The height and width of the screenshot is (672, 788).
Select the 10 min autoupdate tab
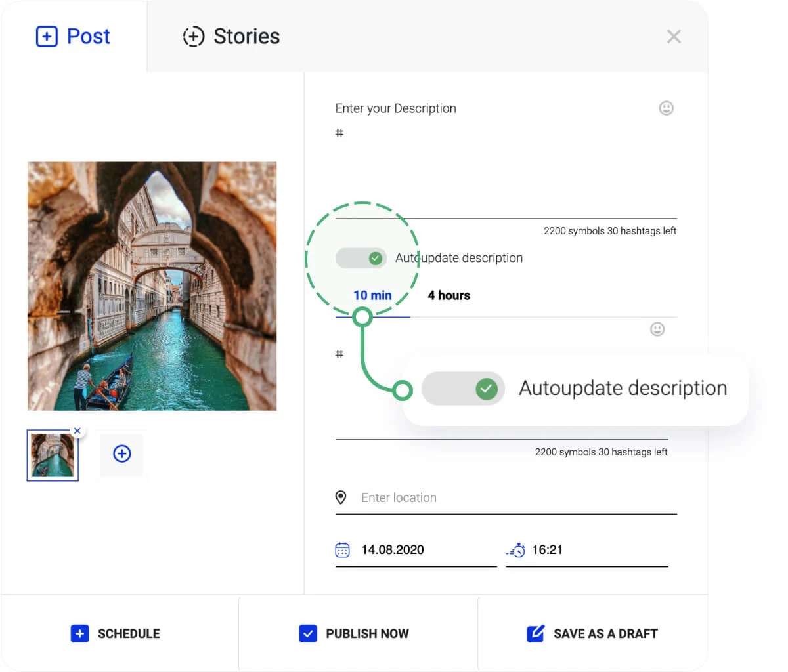point(372,295)
